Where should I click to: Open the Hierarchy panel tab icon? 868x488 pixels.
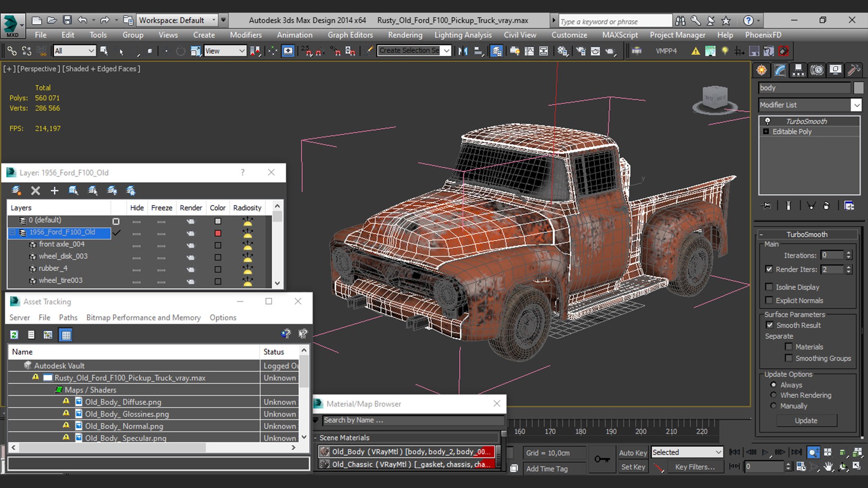(798, 70)
